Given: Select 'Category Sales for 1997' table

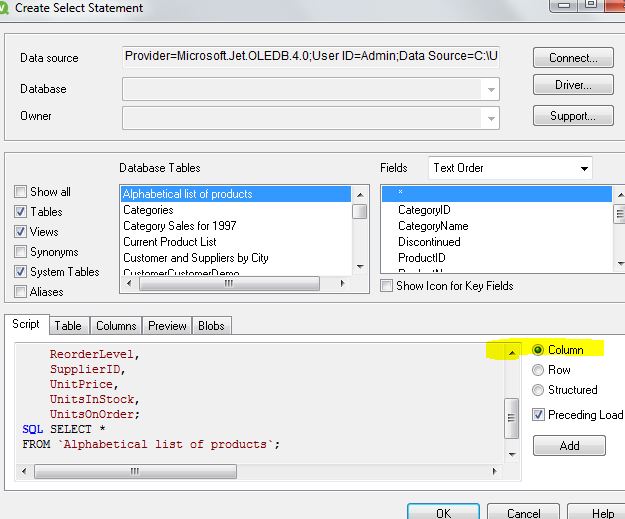Looking at the screenshot, I should pyautogui.click(x=236, y=226).
